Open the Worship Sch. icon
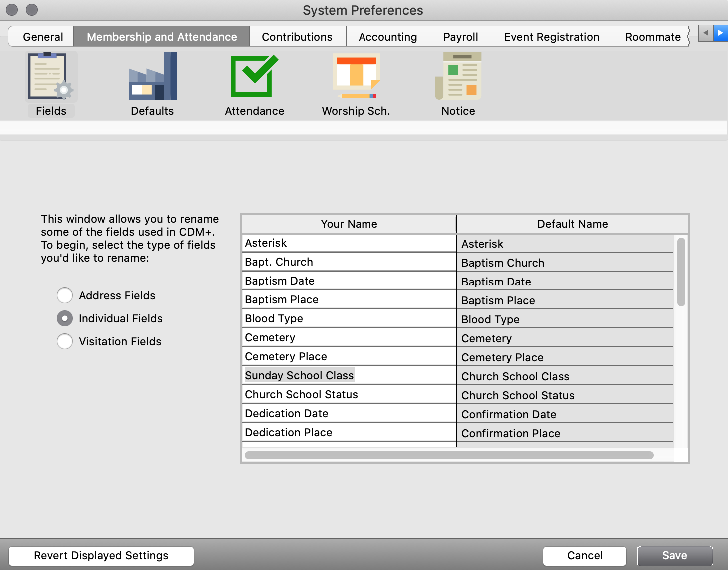Viewport: 728px width, 570px height. pos(356,77)
